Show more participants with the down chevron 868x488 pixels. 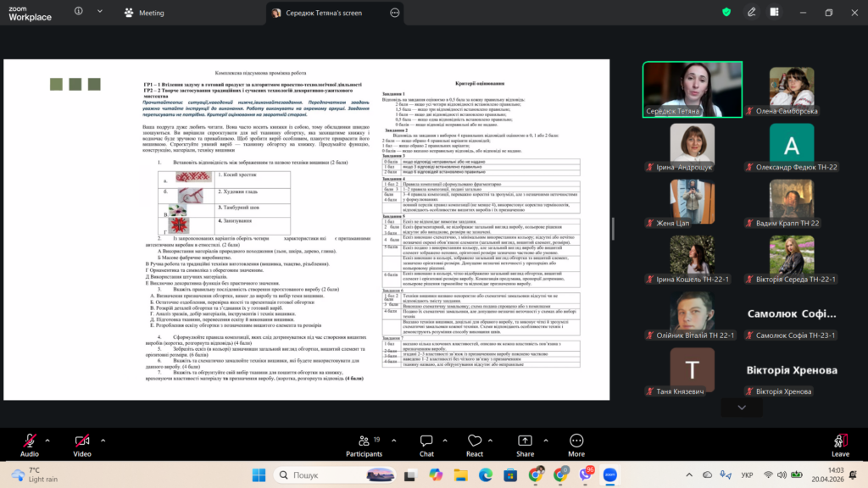pos(742,408)
